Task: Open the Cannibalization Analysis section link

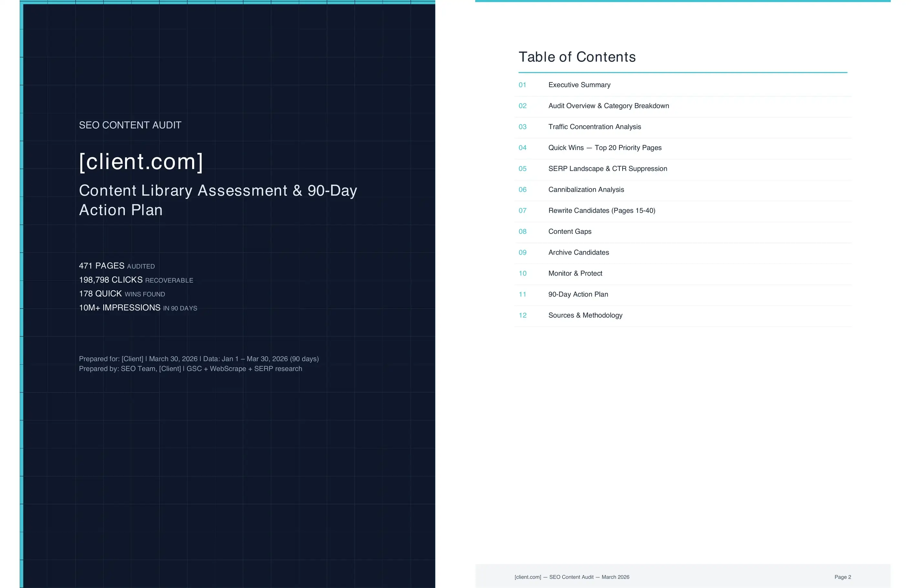Action: (x=586, y=190)
